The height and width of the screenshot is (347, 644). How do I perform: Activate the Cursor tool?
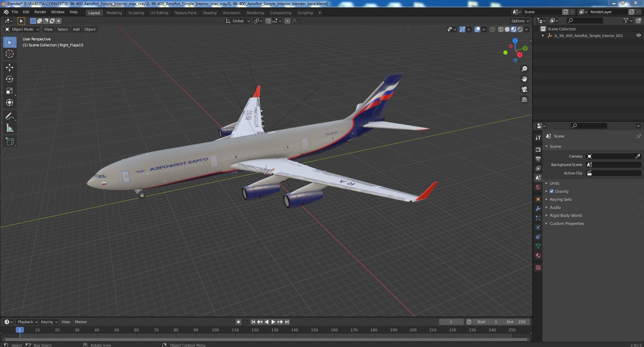(9, 54)
